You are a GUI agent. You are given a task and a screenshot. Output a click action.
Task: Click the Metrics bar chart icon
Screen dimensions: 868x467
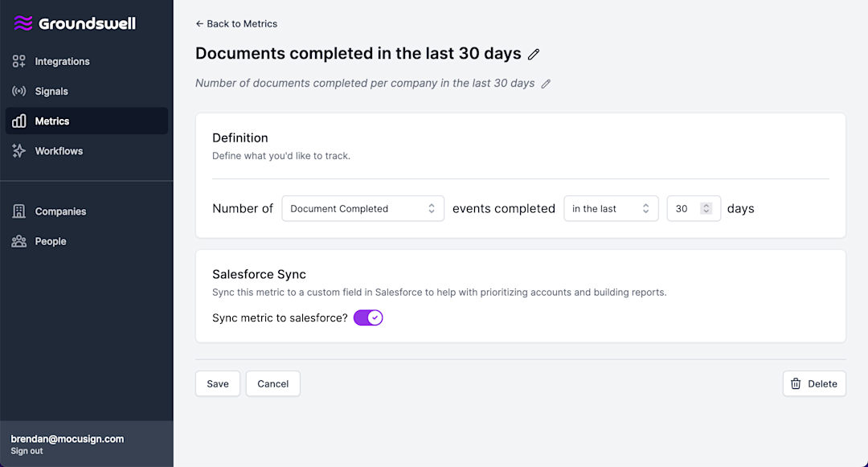coord(18,121)
